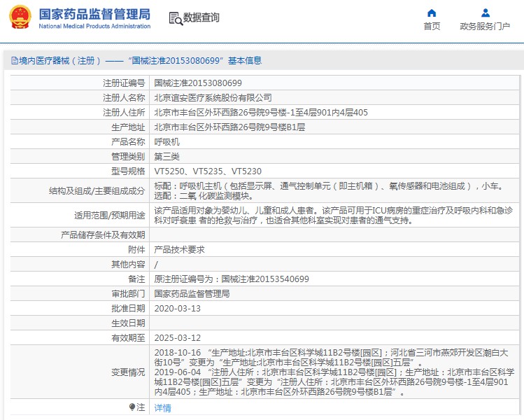The image size is (524, 420).
Task: Click the document icon before 境内医疗器械
Action: [x=14, y=61]
